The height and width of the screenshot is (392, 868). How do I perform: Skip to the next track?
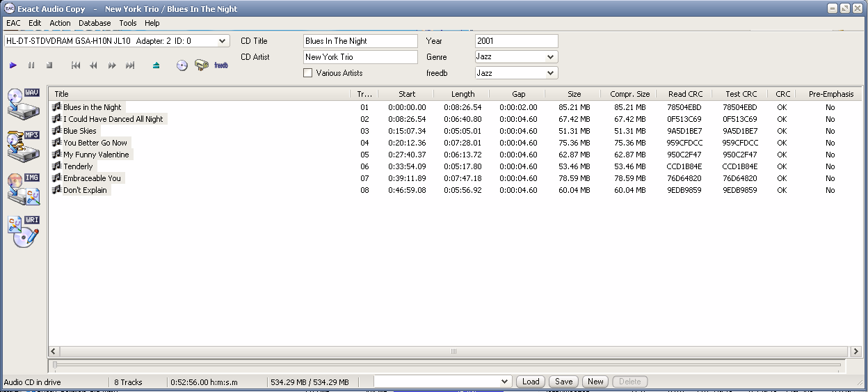point(130,65)
